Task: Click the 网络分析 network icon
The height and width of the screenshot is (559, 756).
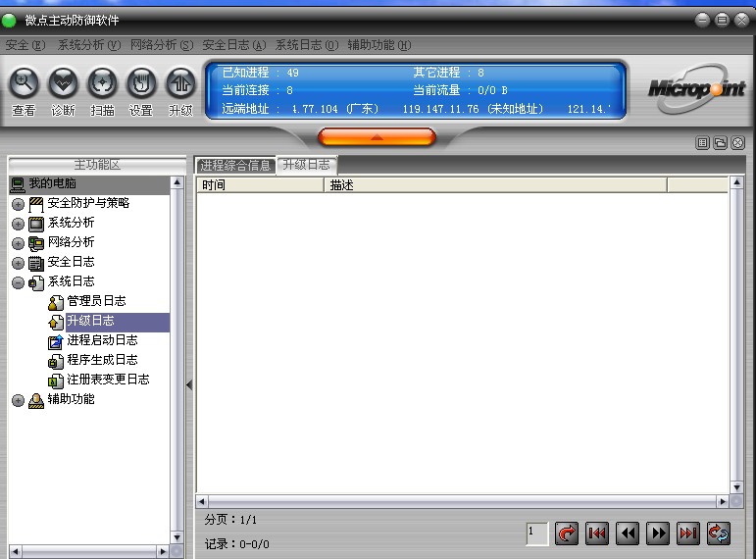Action: click(36, 243)
